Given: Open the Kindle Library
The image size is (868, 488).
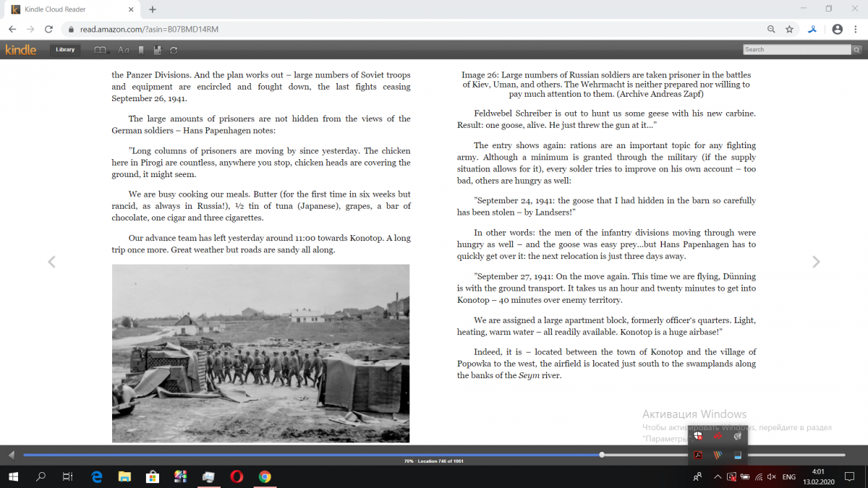Looking at the screenshot, I should pyautogui.click(x=65, y=50).
